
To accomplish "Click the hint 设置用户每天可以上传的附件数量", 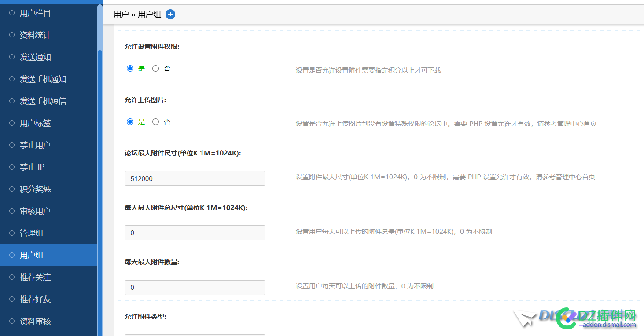I will pos(364,286).
